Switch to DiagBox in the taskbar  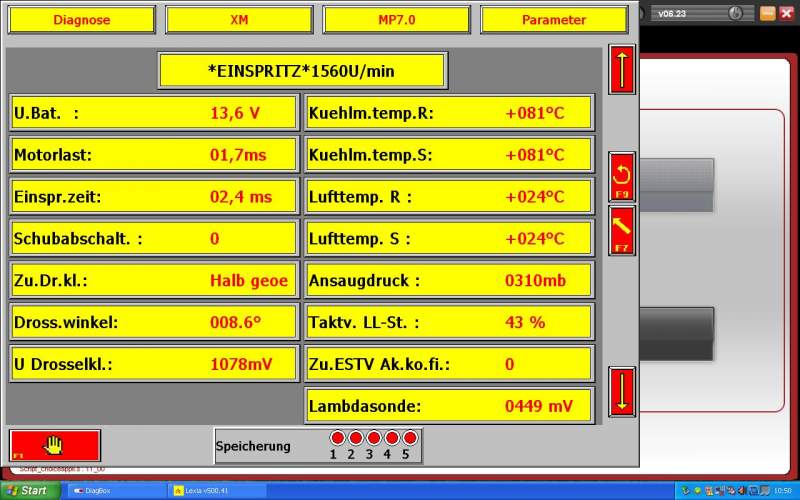115,491
